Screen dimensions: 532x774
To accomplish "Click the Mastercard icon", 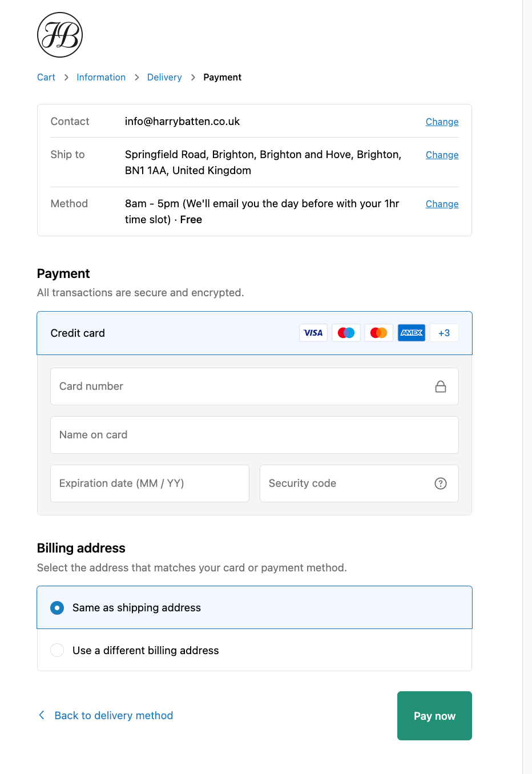I will [378, 333].
